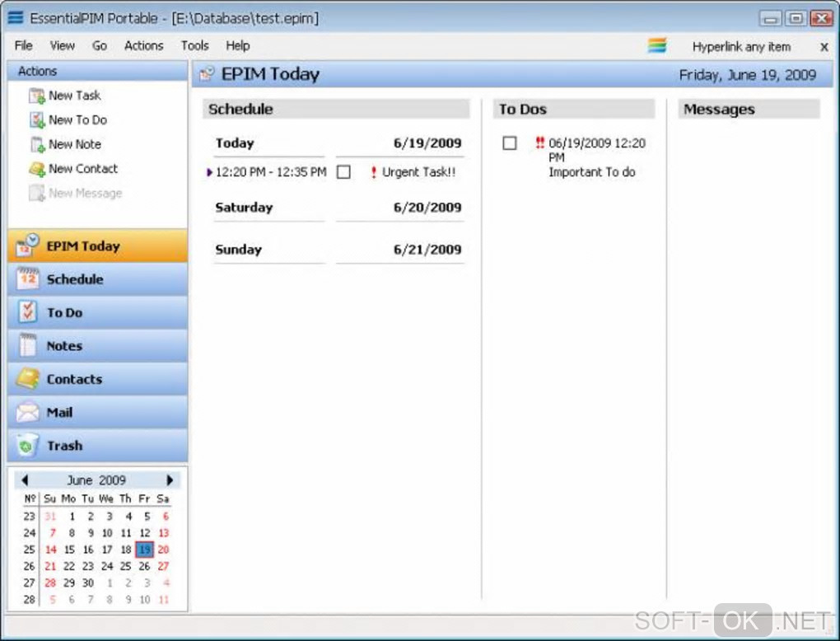Screen dimensions: 840x641
Task: Click the Notes notepad icon in sidebar
Action: coord(27,345)
